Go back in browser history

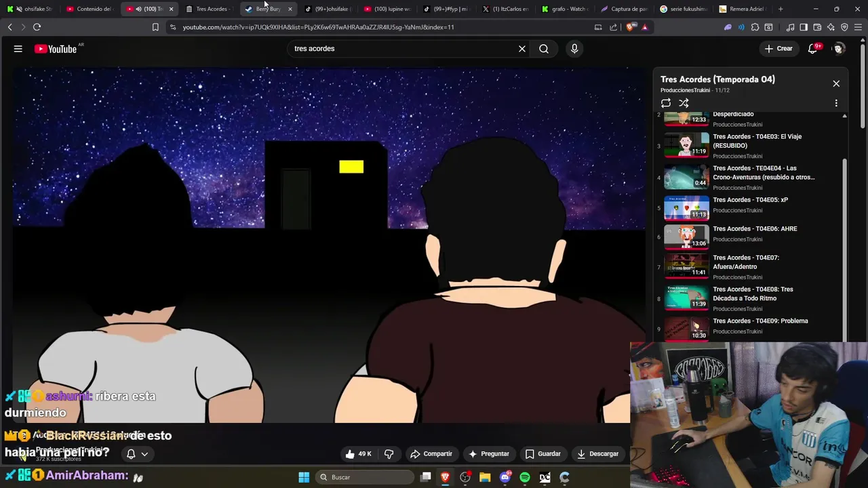(x=9, y=27)
